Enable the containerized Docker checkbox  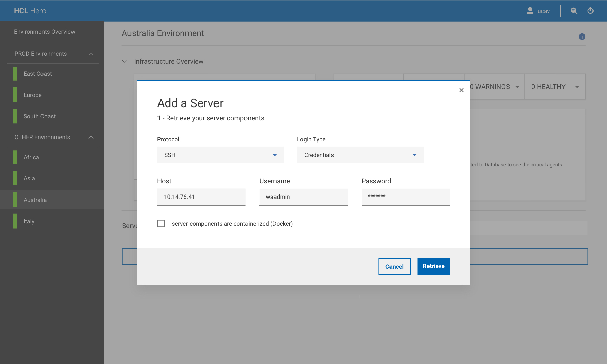point(161,224)
